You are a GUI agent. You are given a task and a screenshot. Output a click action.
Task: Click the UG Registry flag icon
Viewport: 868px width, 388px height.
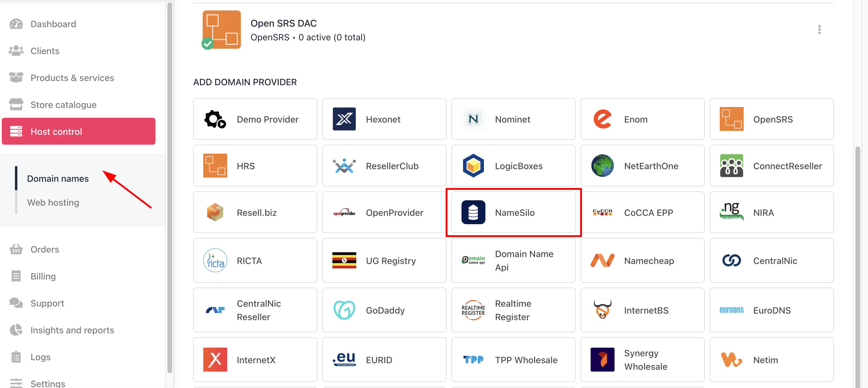[344, 261]
